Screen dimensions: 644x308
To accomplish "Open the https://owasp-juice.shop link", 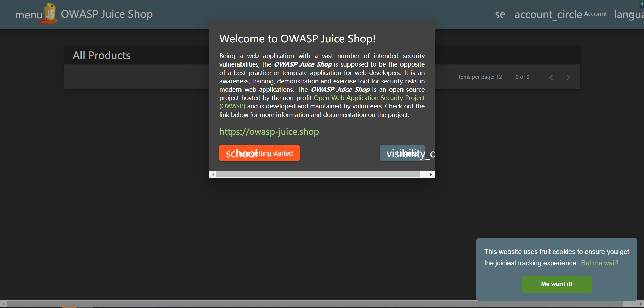I will pos(269,132).
